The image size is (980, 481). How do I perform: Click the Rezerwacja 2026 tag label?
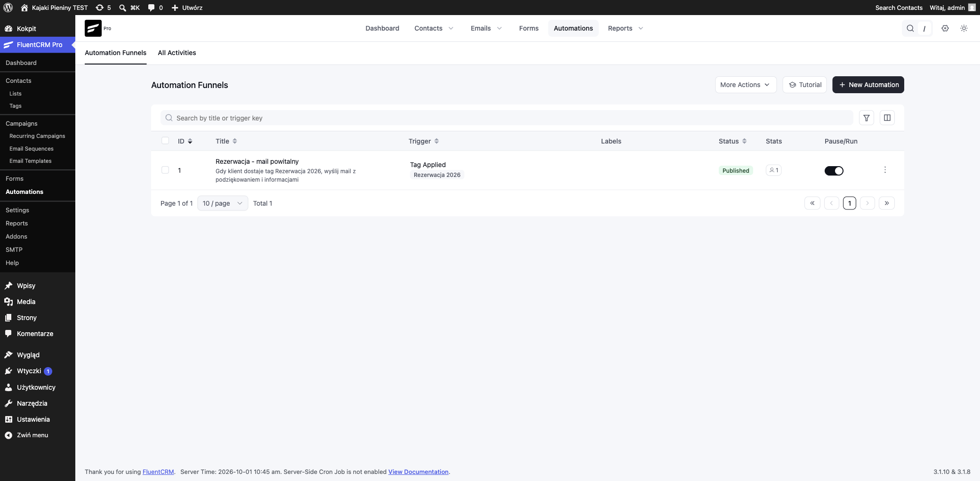[437, 175]
